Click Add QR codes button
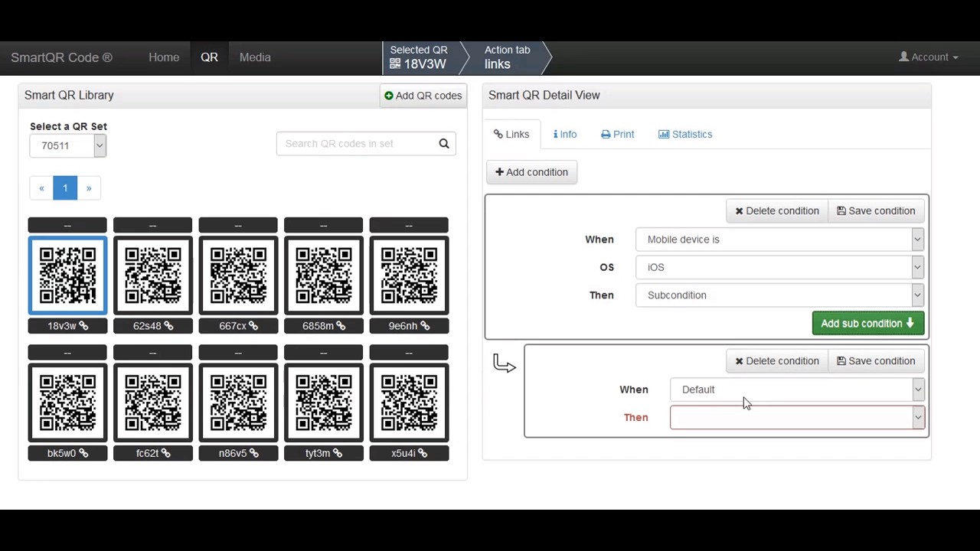 click(423, 96)
